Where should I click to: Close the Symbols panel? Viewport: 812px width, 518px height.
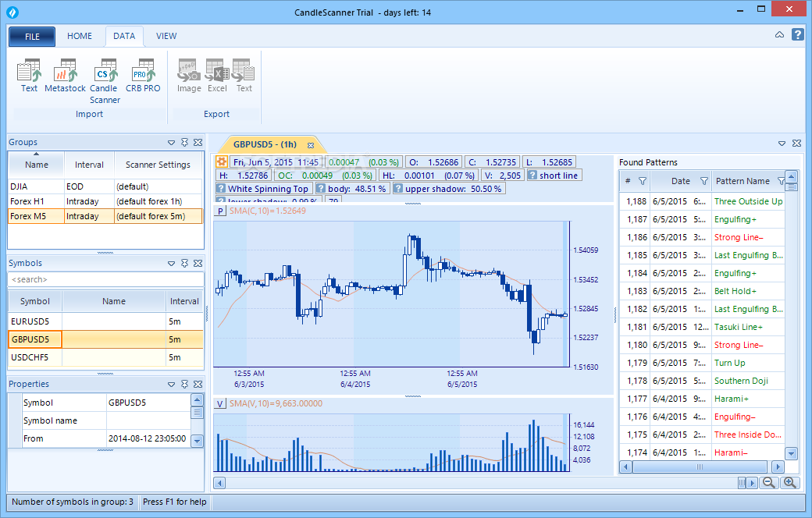[x=198, y=264]
